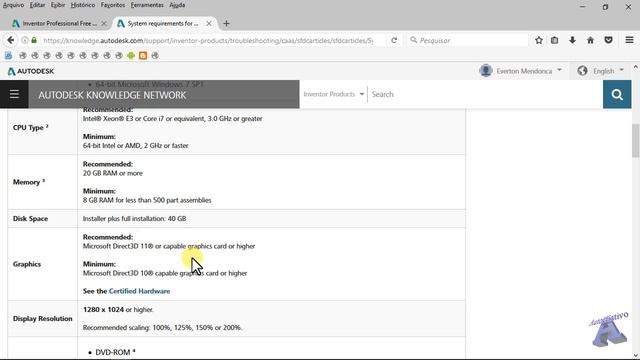Click the 'CPU Type' row label
Viewport: 640px width, 360px height.
pos(31,127)
